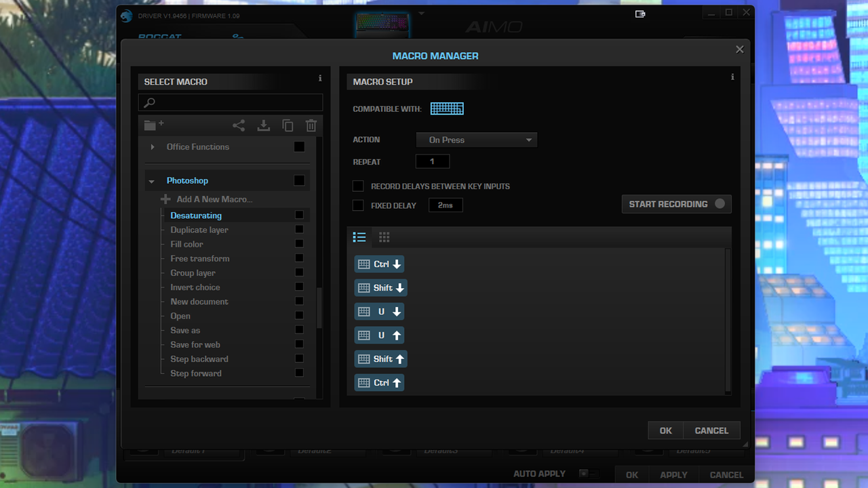This screenshot has width=868, height=488.
Task: Select the Step backward macro
Action: point(199,359)
